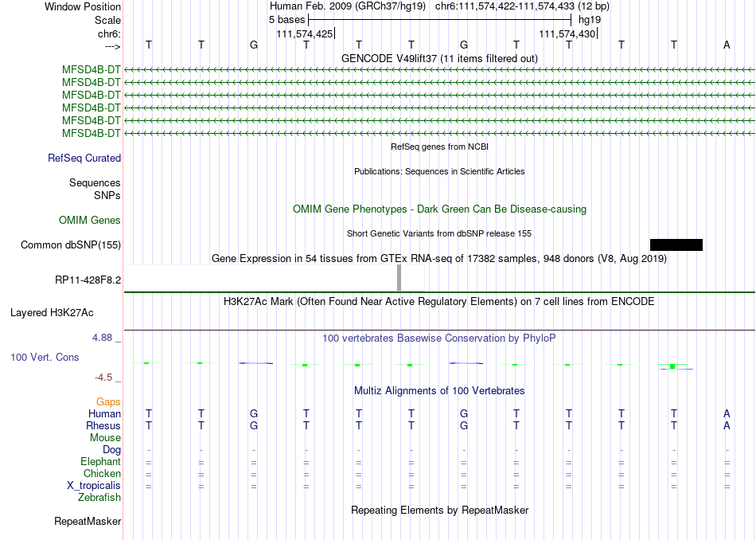Viewport: 756px width, 540px height.
Task: Click the RefSeq genes from NCBI title
Action: pyautogui.click(x=439, y=147)
